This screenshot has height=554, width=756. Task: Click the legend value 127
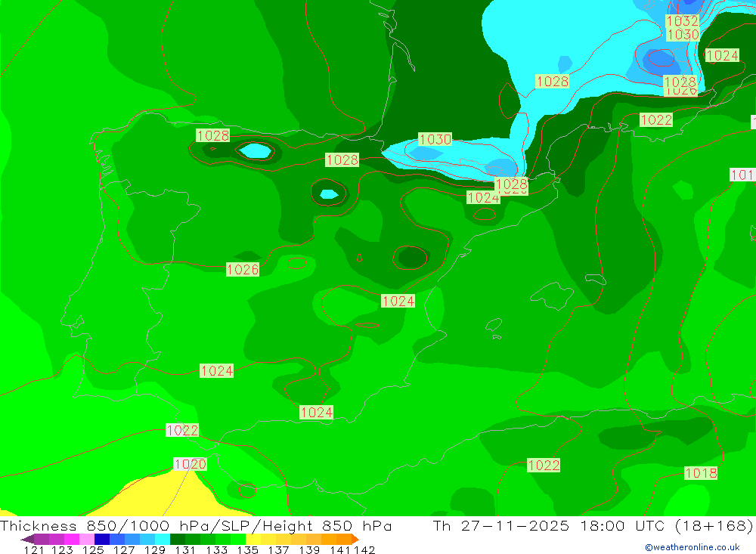tap(124, 549)
